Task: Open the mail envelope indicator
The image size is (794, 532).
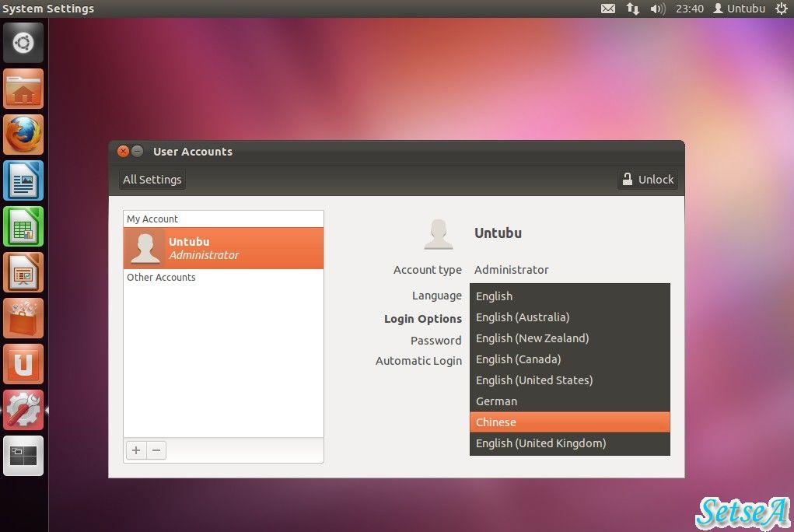Action: [608, 9]
